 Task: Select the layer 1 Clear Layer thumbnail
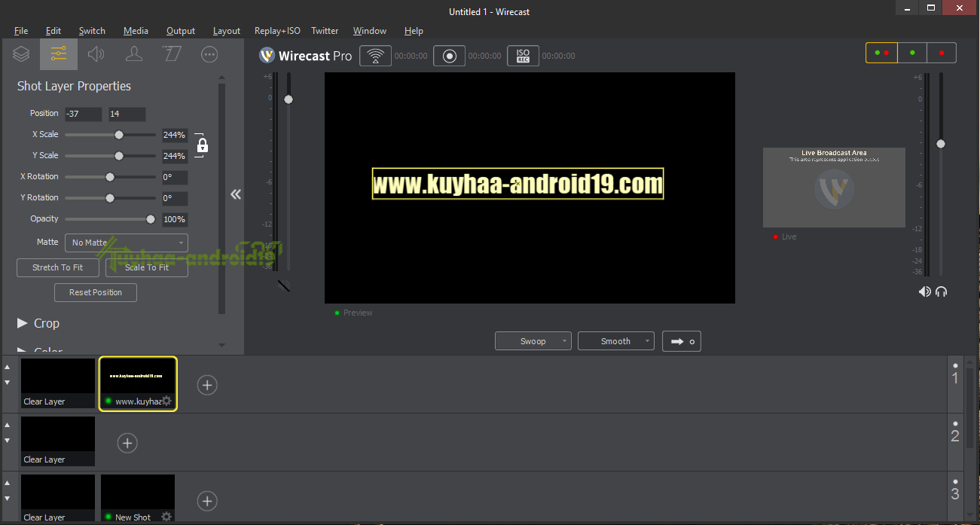pyautogui.click(x=58, y=383)
